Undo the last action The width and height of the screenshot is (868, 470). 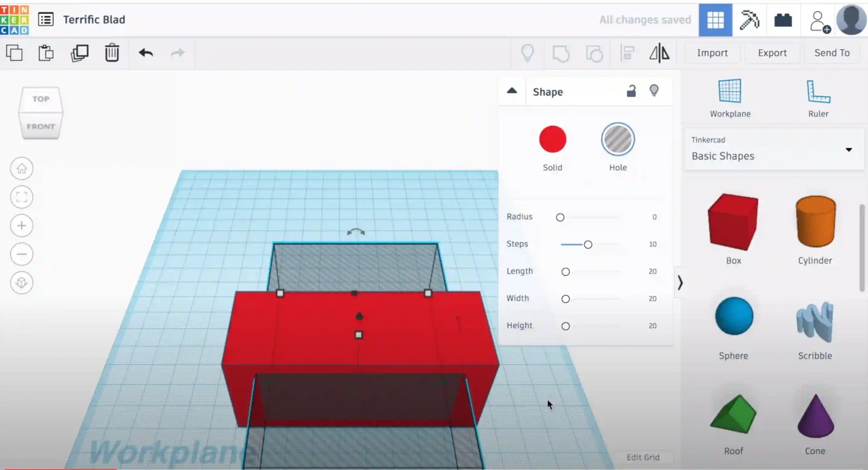146,53
